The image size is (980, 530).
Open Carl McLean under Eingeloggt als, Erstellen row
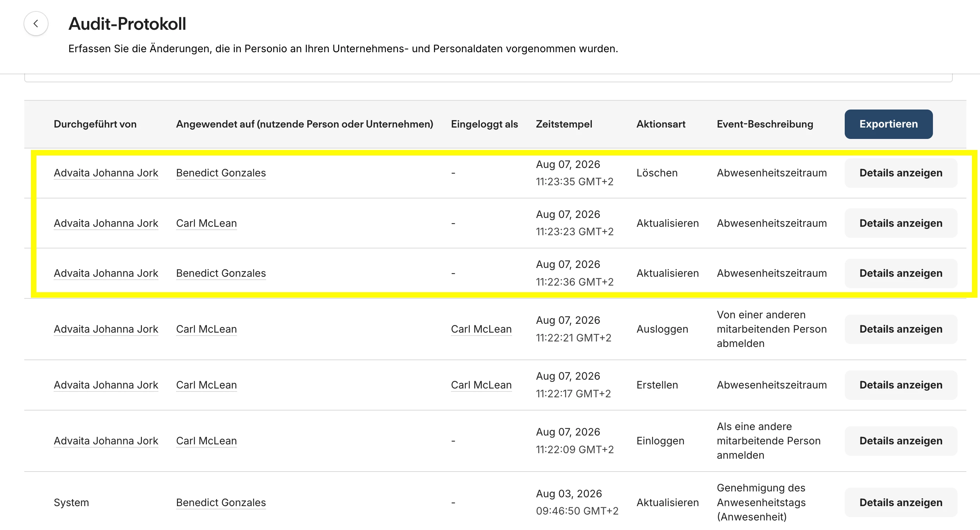(481, 385)
